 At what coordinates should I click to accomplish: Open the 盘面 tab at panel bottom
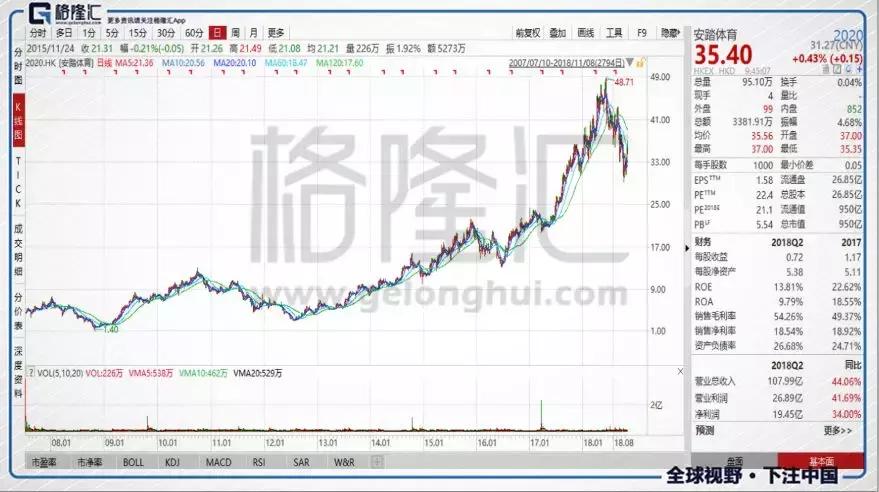point(734,461)
